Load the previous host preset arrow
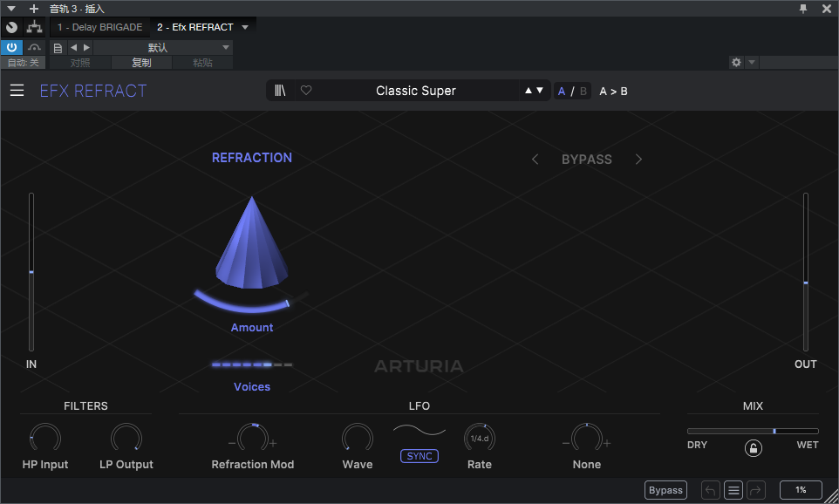 pos(74,48)
